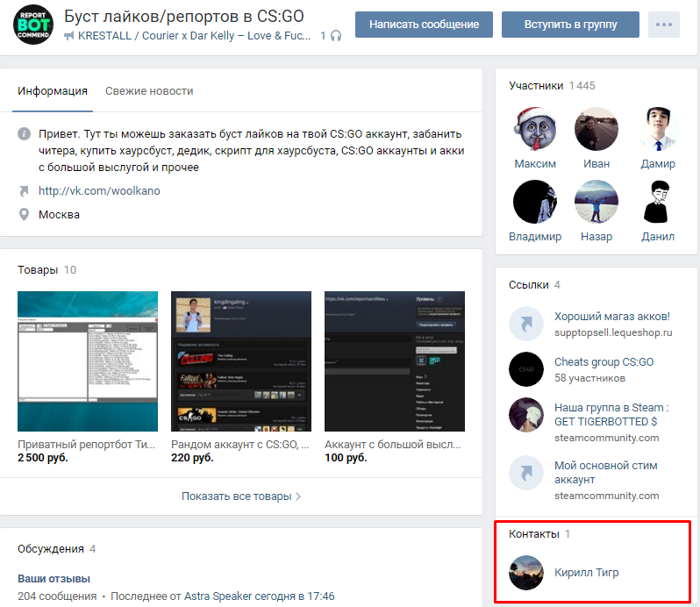Switch to the Информация tab

53,91
